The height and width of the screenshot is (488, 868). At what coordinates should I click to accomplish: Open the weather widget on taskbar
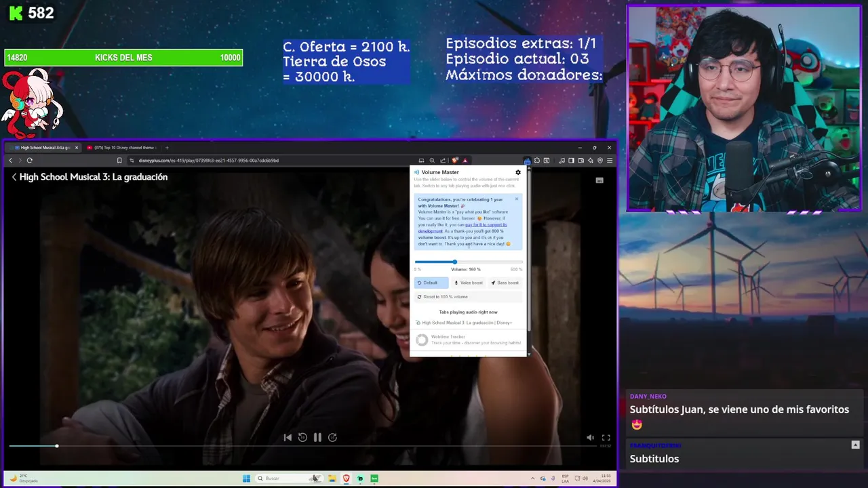coord(23,479)
